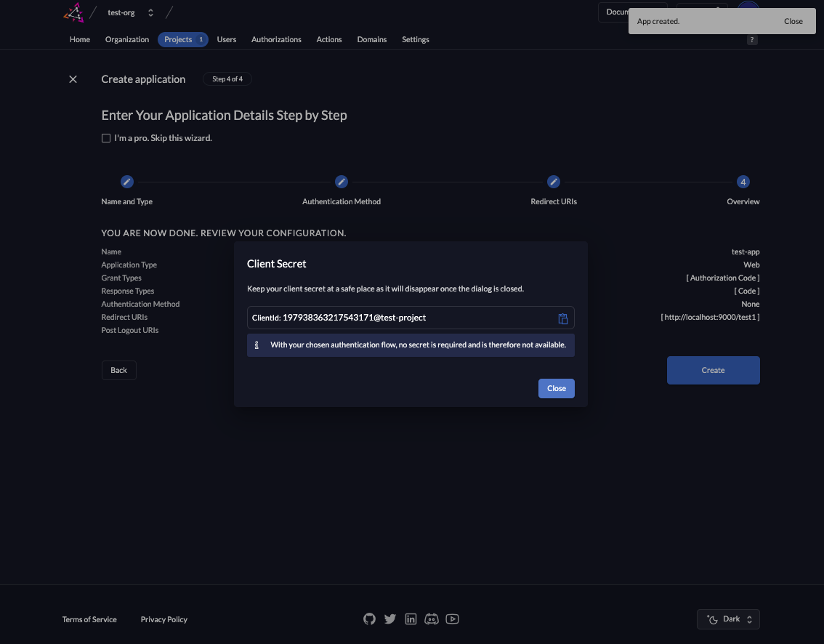Open the test-org organization switcher
Screen dimensions: 824x644
tap(130, 12)
